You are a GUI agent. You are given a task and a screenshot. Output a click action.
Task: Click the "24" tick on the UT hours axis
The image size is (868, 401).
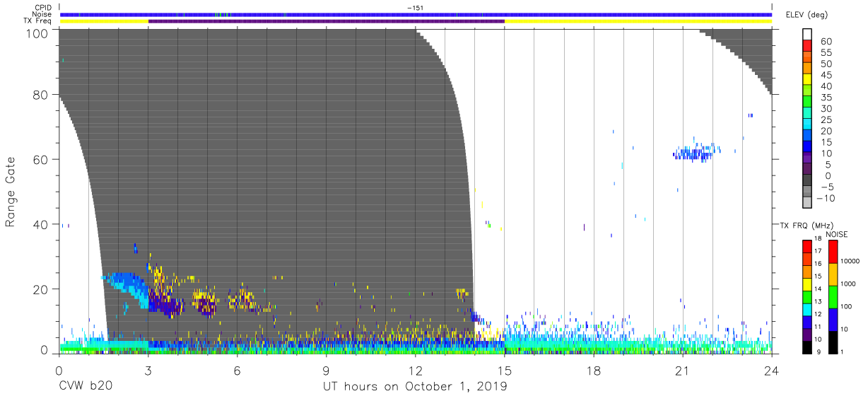point(772,371)
